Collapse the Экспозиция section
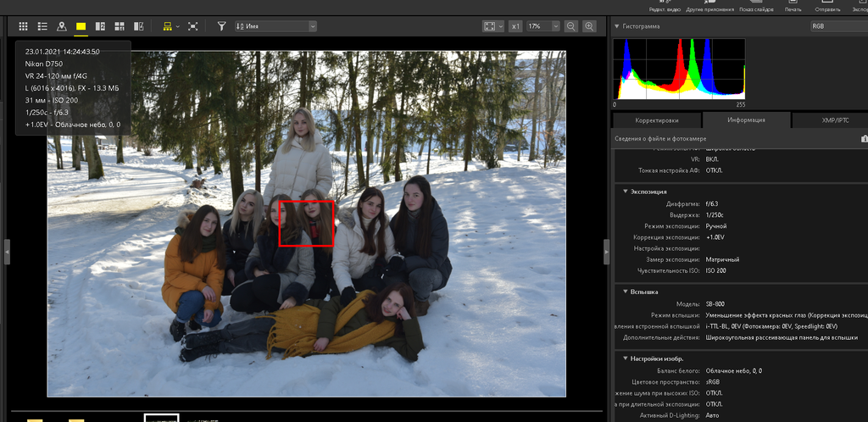 (x=625, y=192)
